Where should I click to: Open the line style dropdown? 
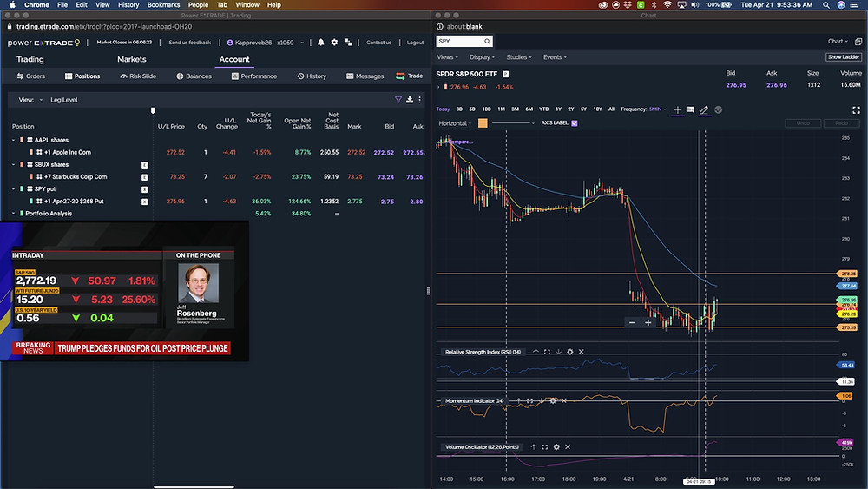tap(513, 123)
